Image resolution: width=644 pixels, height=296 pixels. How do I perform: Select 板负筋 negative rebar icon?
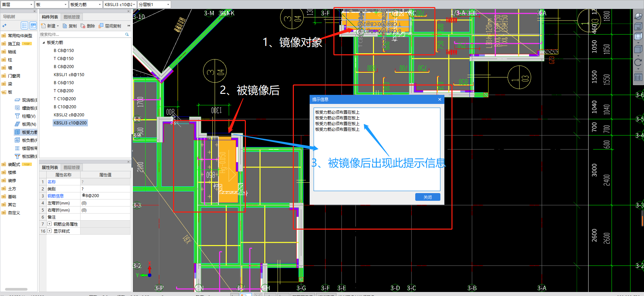17,140
